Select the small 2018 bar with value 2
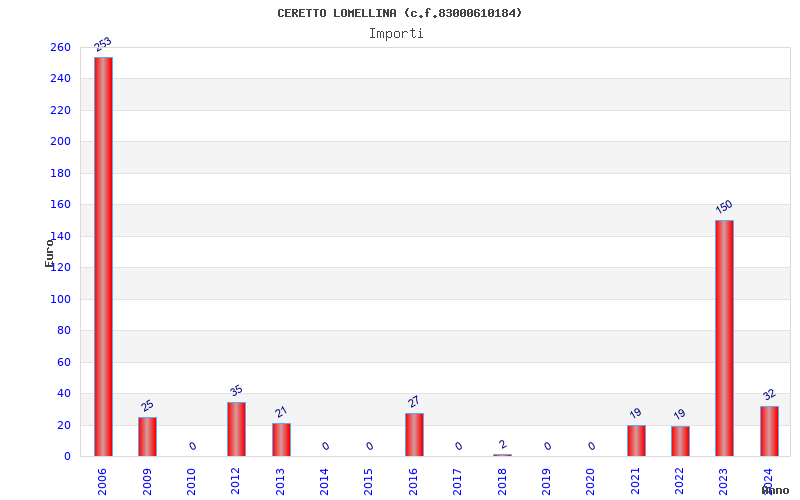The image size is (800, 500). [x=503, y=455]
